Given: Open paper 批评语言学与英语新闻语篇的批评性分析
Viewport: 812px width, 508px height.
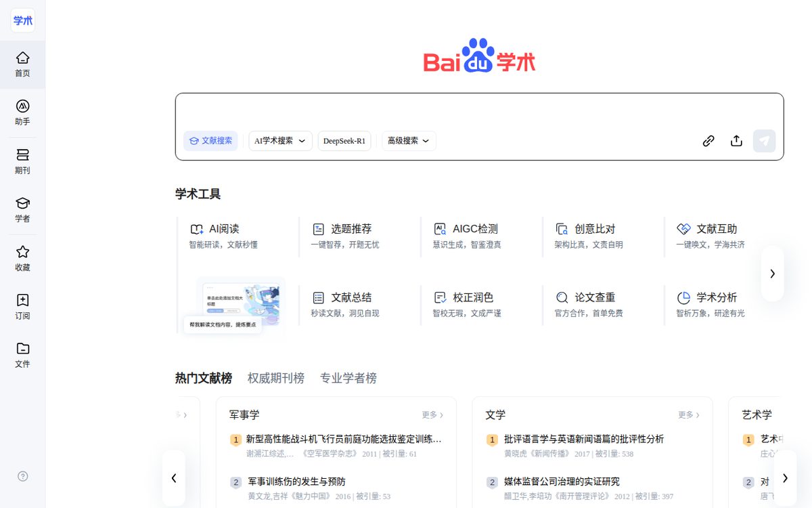Looking at the screenshot, I should pyautogui.click(x=584, y=439).
